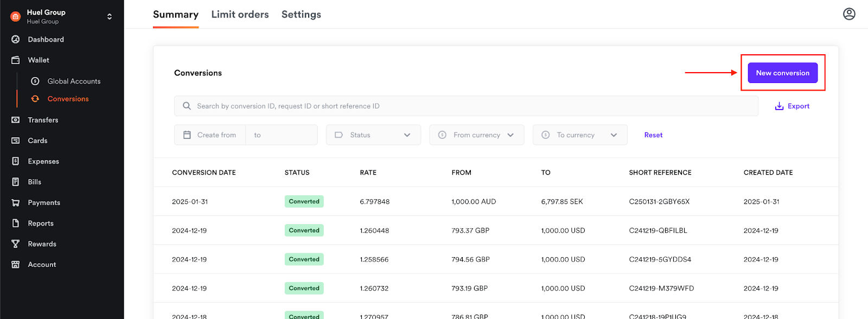
Task: Click the Payments cart icon
Action: (x=16, y=203)
